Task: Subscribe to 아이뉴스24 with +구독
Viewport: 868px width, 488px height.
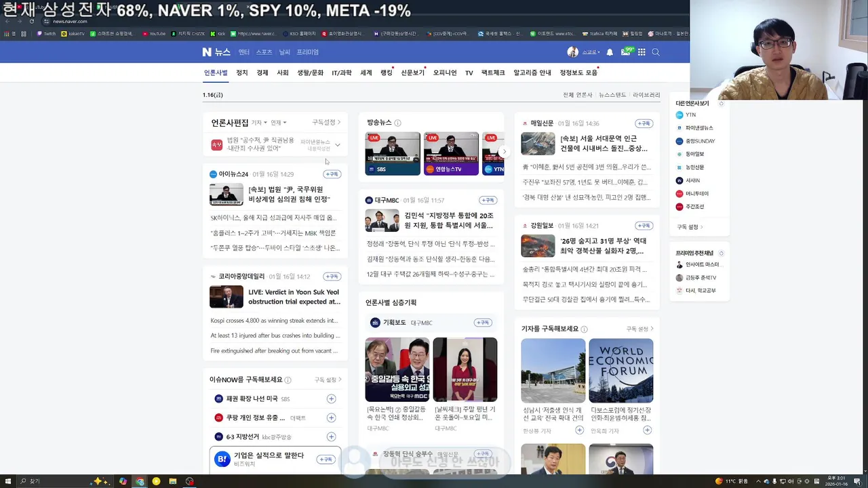Action: coord(332,174)
